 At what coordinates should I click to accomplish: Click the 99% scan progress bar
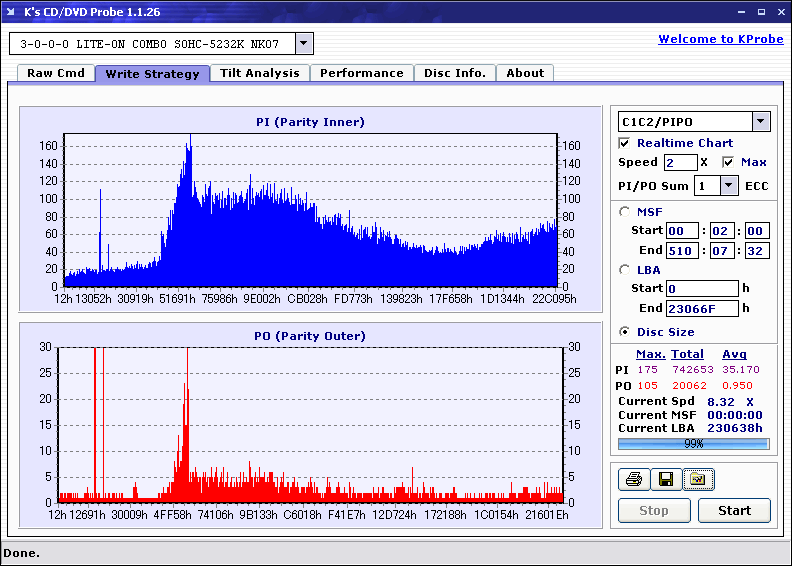coord(694,444)
